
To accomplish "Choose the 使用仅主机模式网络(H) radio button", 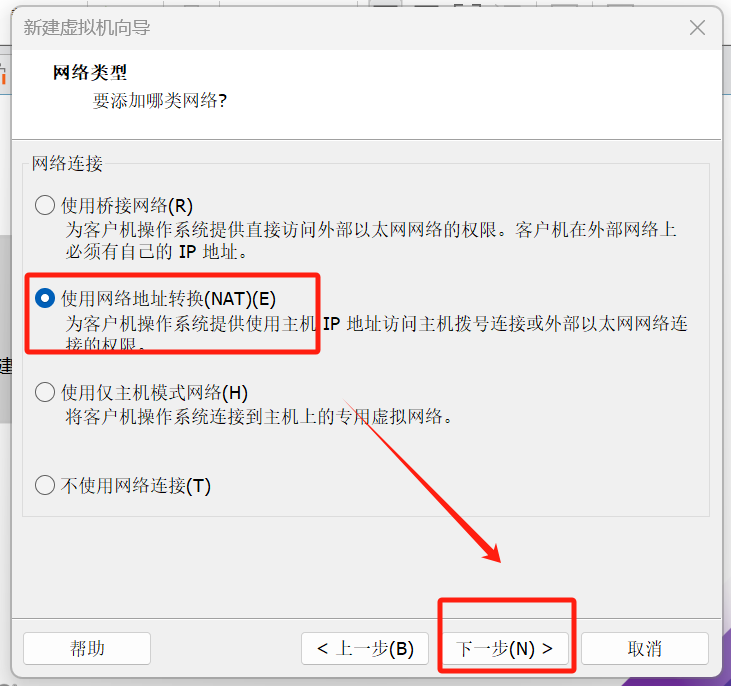I will (45, 392).
